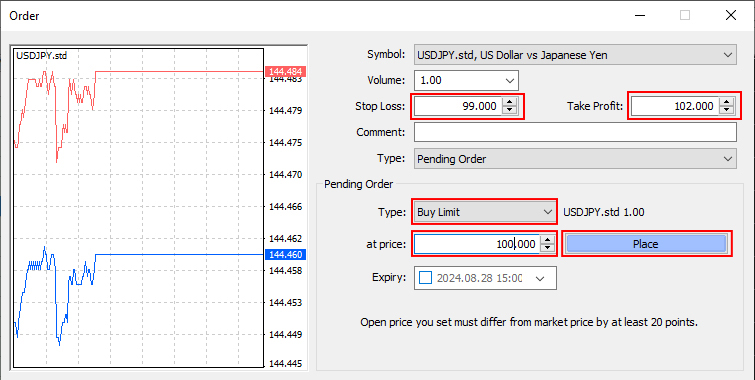This screenshot has width=755, height=380.
Task: Click the Comment text field
Action: click(x=575, y=132)
